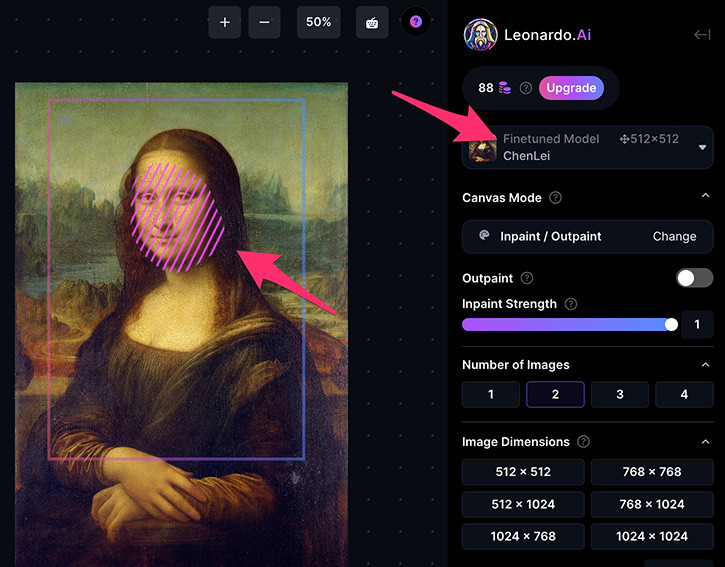Select 1 image to generate
Image resolution: width=725 pixels, height=567 pixels.
(491, 394)
